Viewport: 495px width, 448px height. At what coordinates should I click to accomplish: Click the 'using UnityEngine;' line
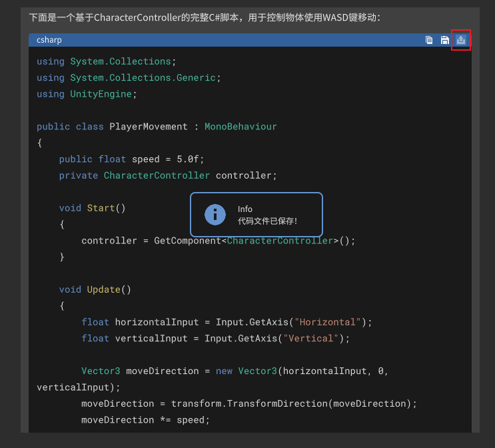click(87, 94)
